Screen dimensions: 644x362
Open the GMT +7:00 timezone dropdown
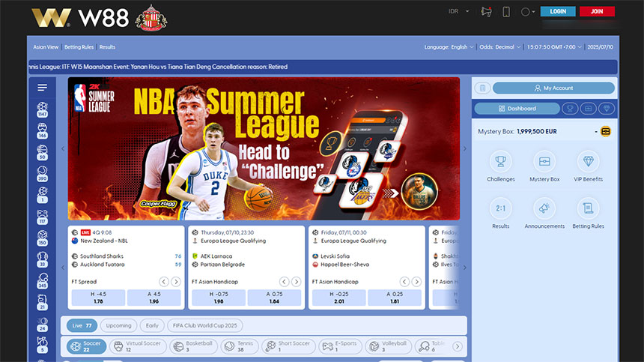(x=554, y=47)
